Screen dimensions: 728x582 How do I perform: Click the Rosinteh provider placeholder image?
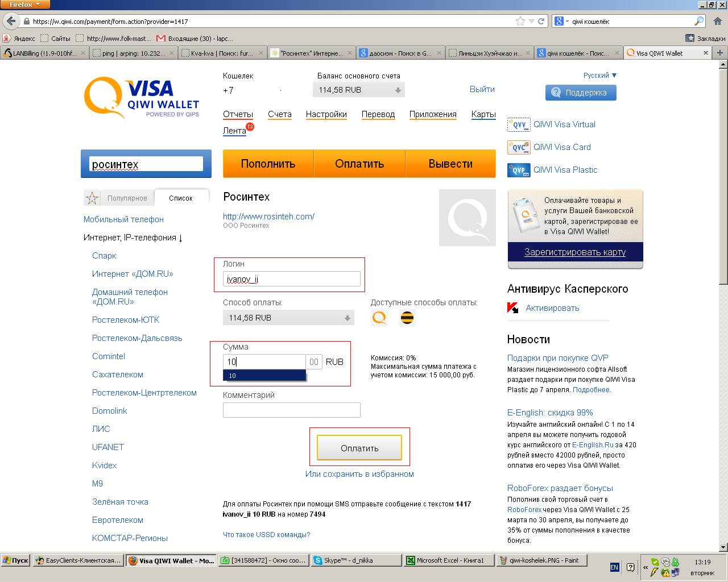tap(468, 218)
